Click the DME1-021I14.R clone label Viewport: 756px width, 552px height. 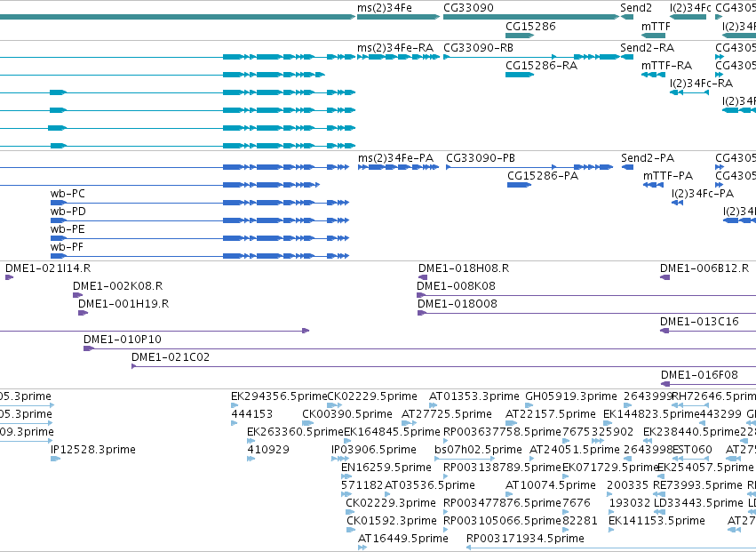pyautogui.click(x=48, y=268)
